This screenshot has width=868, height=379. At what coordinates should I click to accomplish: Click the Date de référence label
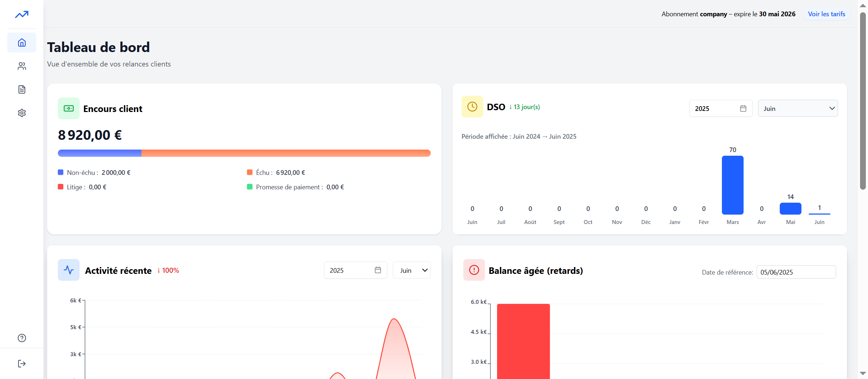coord(727,272)
